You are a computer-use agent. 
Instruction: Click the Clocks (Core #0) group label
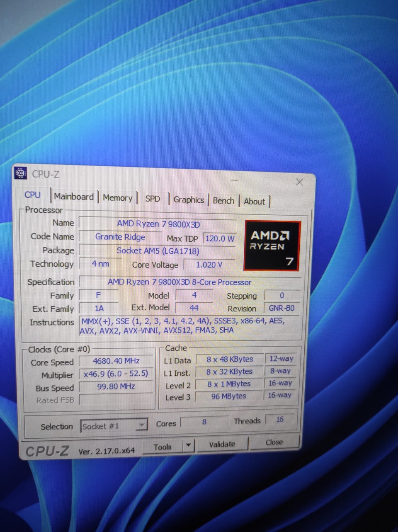pyautogui.click(x=59, y=349)
